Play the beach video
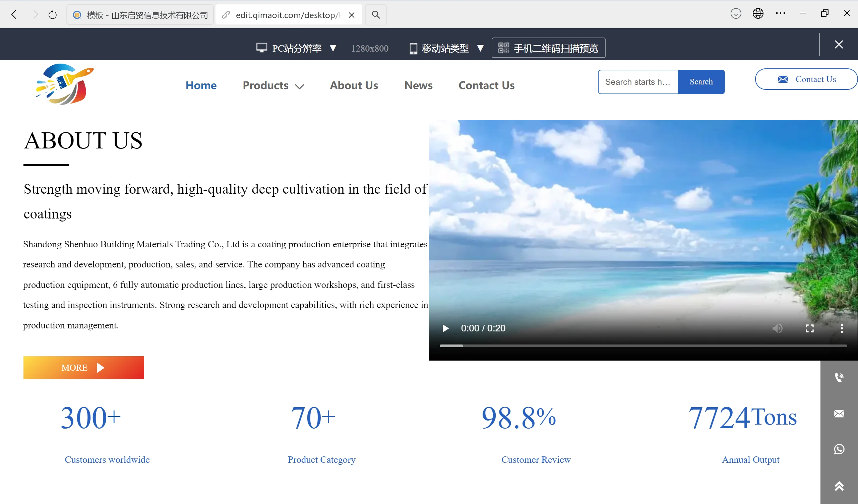This screenshot has width=858, height=504. [x=445, y=328]
